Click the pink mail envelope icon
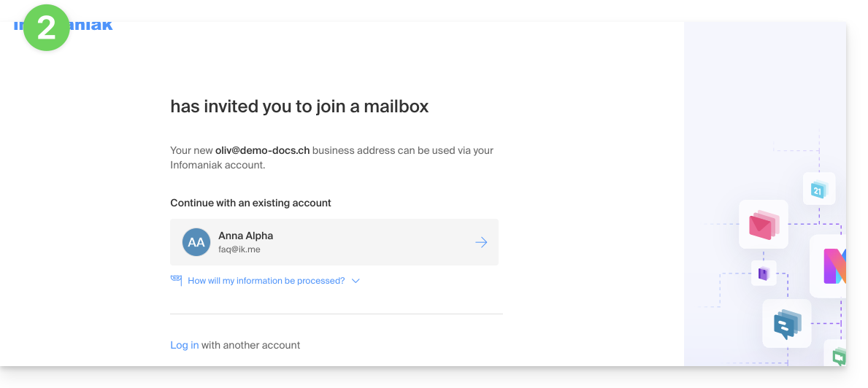The height and width of the screenshot is (388, 868). 763,225
